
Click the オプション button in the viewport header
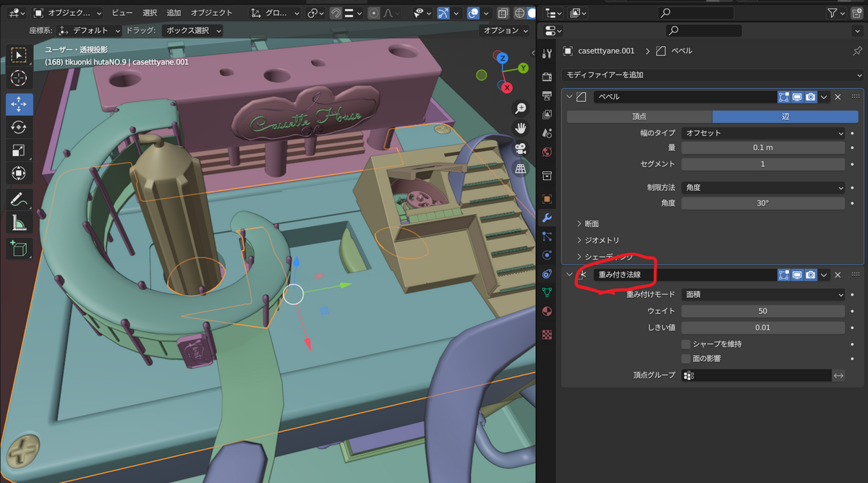coord(505,30)
